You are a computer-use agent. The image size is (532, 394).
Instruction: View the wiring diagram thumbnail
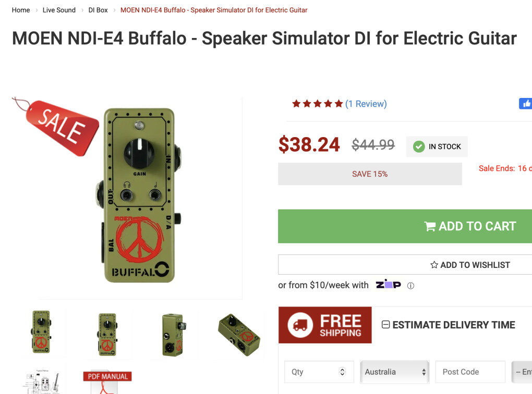41,381
